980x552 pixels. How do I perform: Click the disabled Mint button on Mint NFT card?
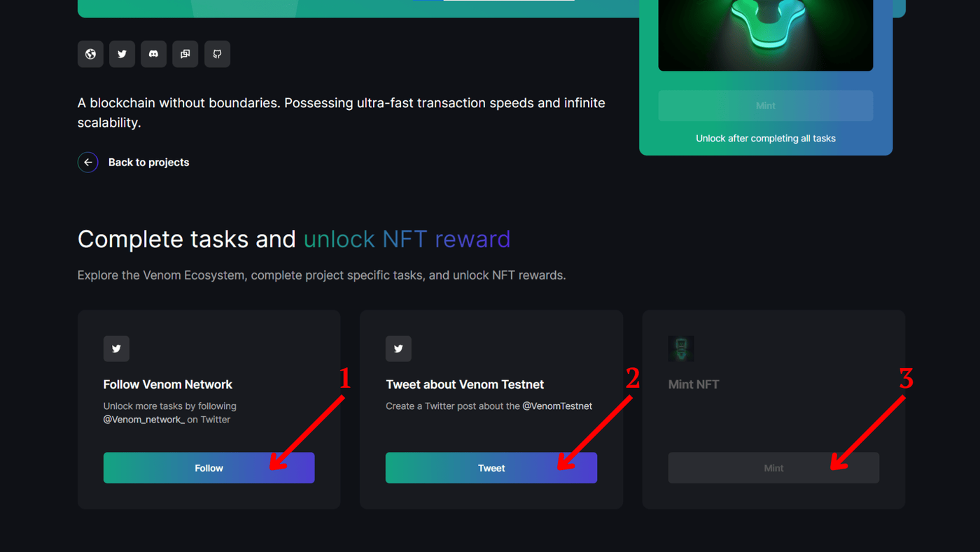(773, 467)
